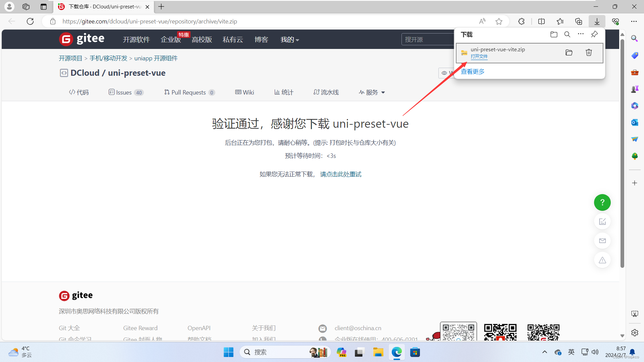Click the browser address bar URL

point(150,21)
